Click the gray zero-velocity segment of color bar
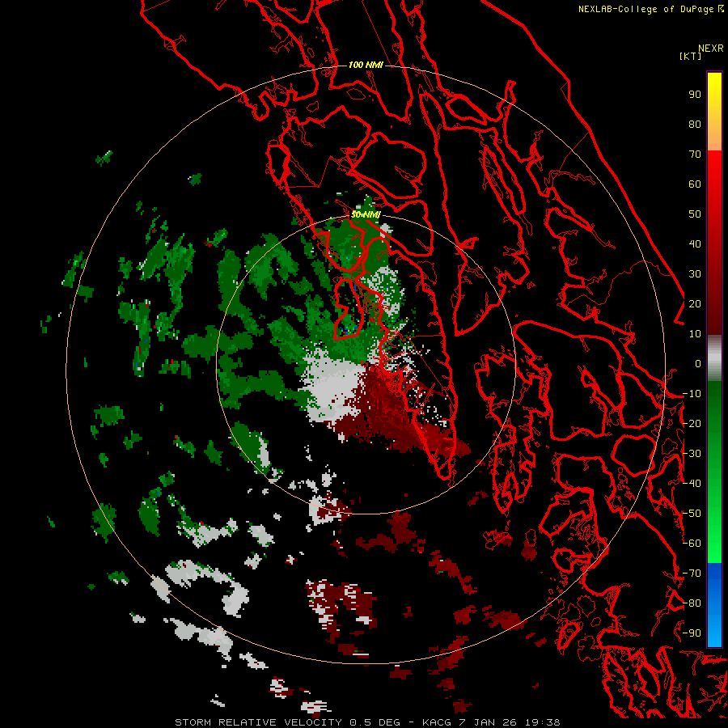The width and height of the screenshot is (728, 728). pyautogui.click(x=714, y=358)
